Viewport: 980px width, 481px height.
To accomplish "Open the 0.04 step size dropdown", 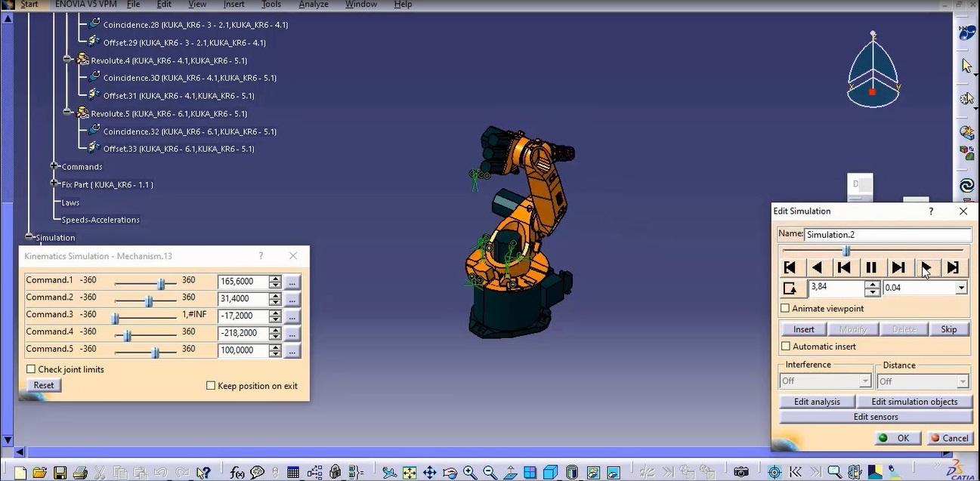I will pyautogui.click(x=961, y=288).
